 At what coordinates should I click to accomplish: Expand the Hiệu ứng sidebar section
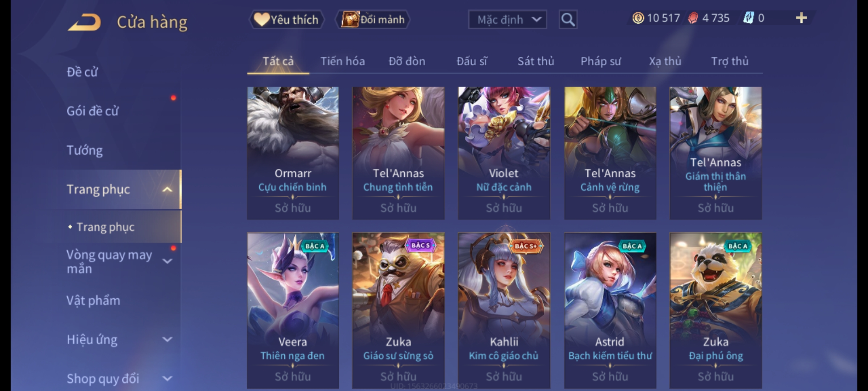167,340
